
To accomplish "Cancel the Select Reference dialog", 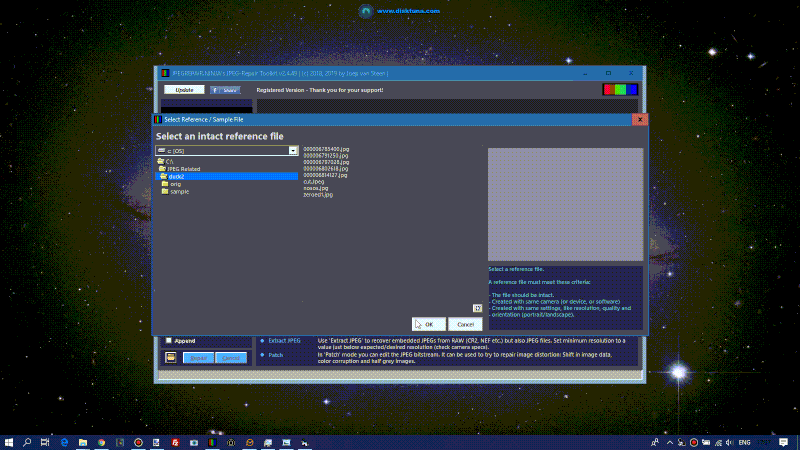I will coord(465,324).
